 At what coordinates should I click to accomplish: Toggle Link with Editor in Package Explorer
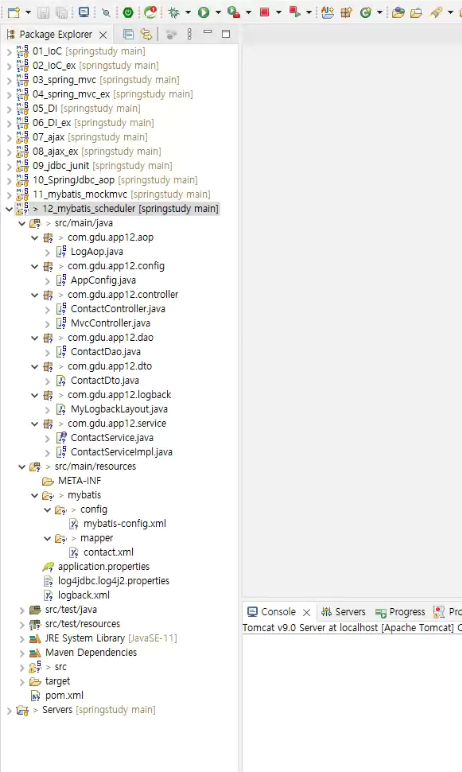(x=146, y=34)
